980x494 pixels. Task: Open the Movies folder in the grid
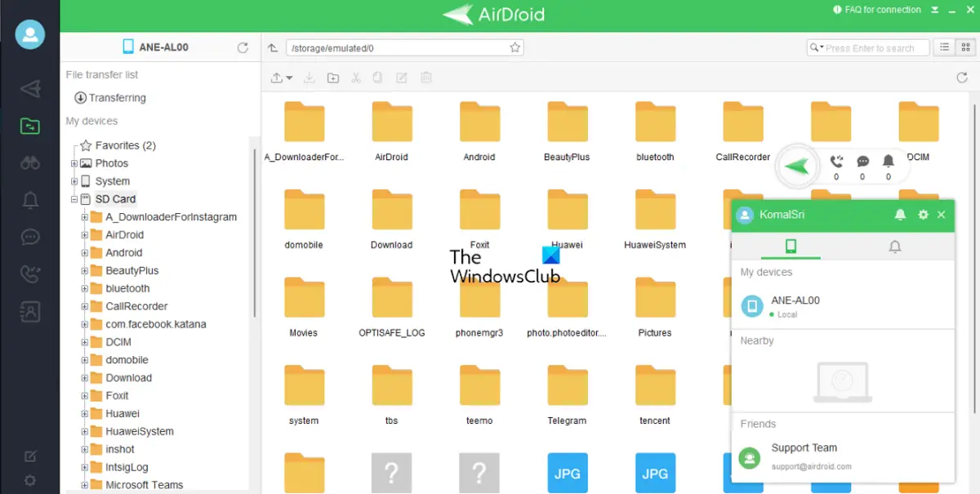coord(304,307)
